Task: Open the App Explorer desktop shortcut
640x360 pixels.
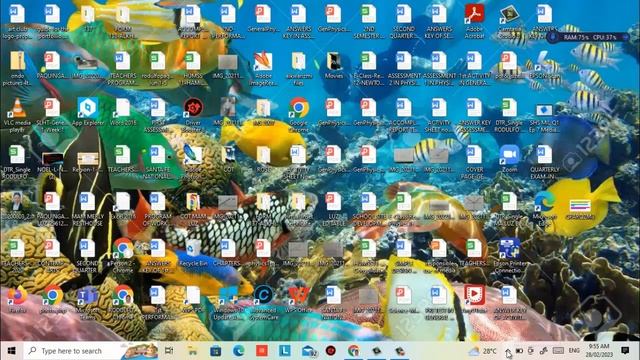Action: 87,111
